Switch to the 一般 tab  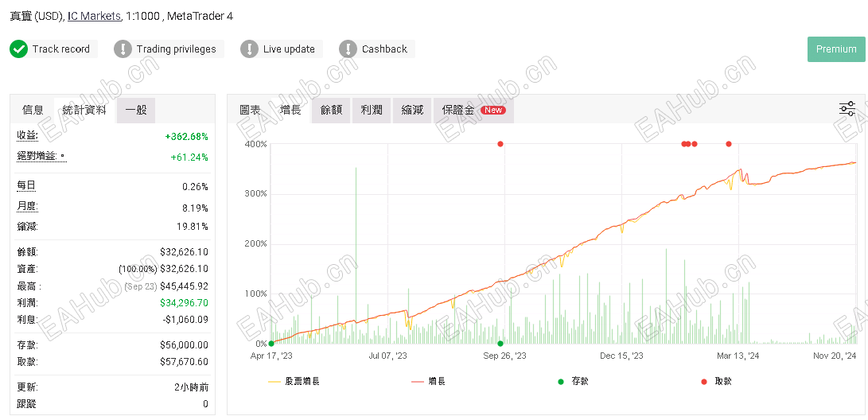[x=136, y=110]
